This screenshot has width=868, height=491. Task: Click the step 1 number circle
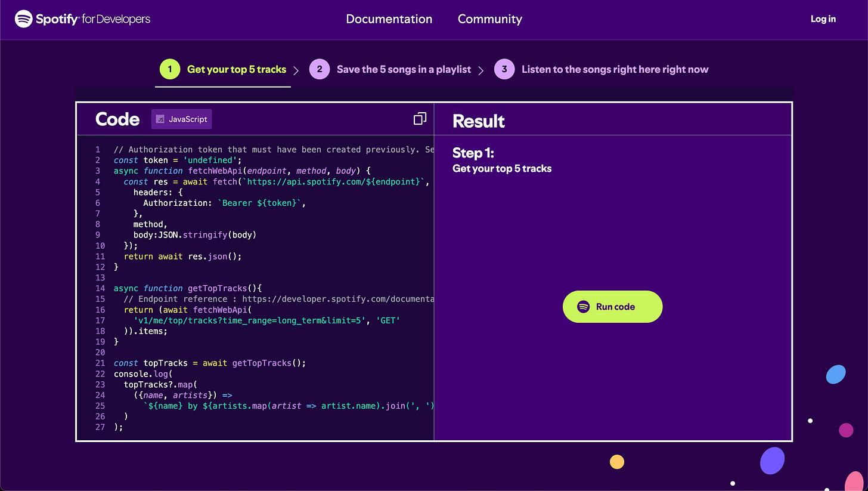click(x=170, y=69)
